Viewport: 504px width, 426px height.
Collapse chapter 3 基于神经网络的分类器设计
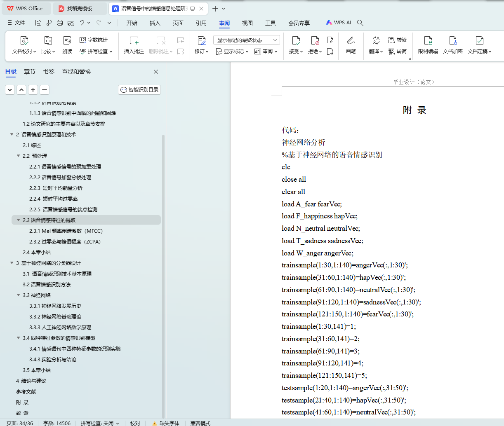(12, 263)
